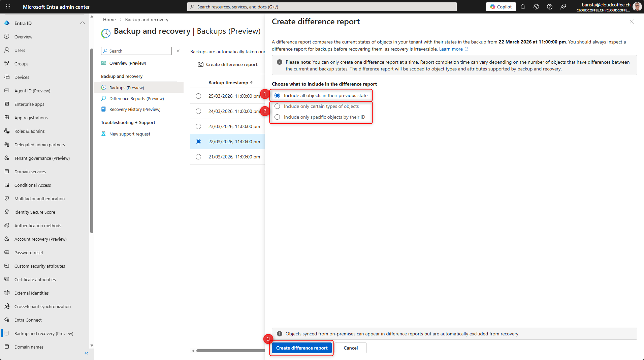Image resolution: width=644 pixels, height=360 pixels.
Task: Collapse the left navigation sidebar
Action: point(86,353)
